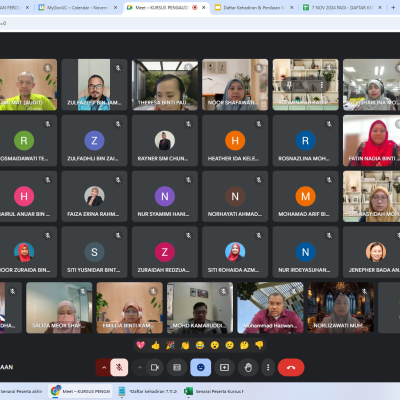Switch to MyGovUC Calendar browser tab
Image resolution: width=400 pixels, height=400 pixels.
tap(77, 7)
